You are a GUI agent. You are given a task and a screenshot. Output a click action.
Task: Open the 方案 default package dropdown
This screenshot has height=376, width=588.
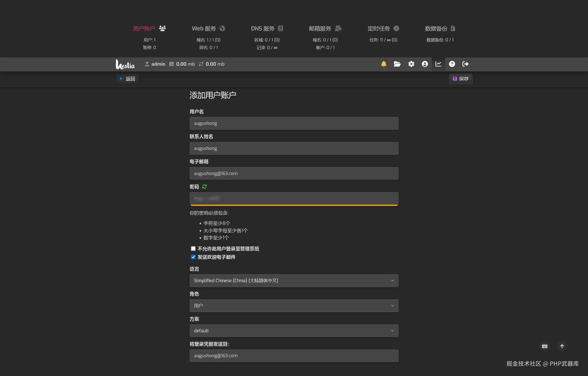click(294, 330)
